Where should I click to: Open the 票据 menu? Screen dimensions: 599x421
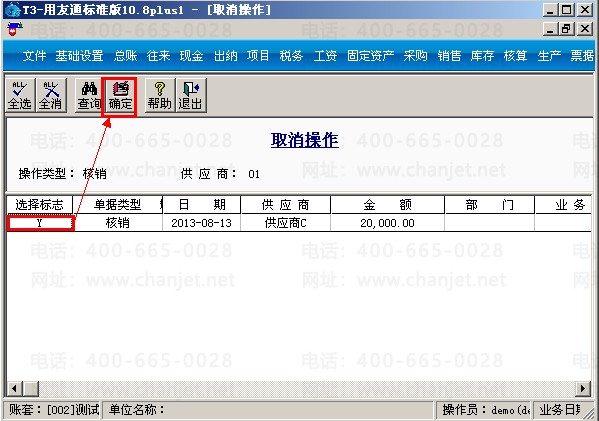[582, 56]
